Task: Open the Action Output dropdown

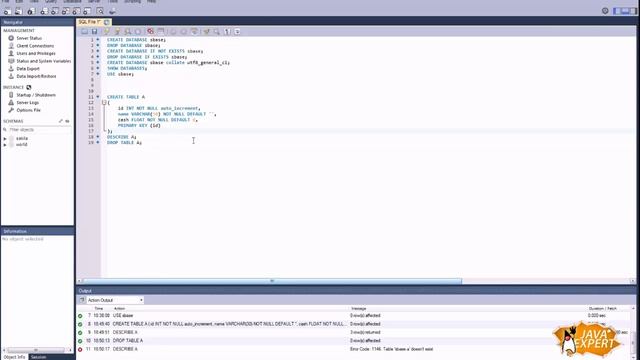Action: click(x=115, y=300)
